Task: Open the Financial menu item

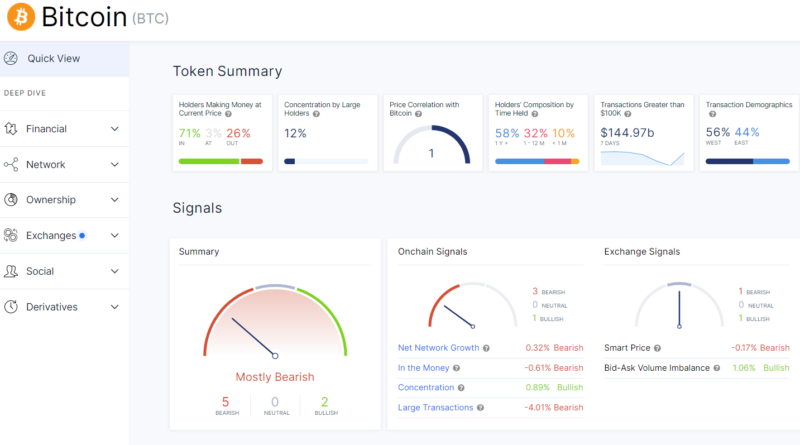Action: pos(64,129)
